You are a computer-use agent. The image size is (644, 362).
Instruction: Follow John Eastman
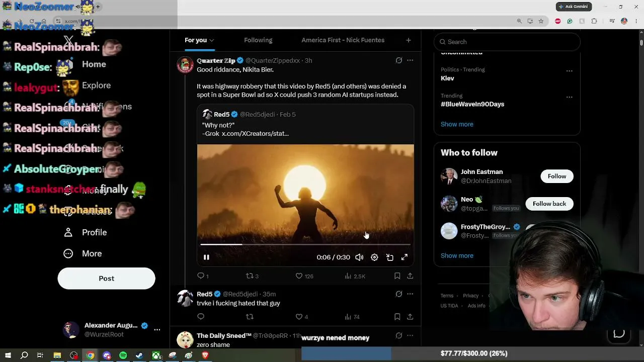(557, 176)
